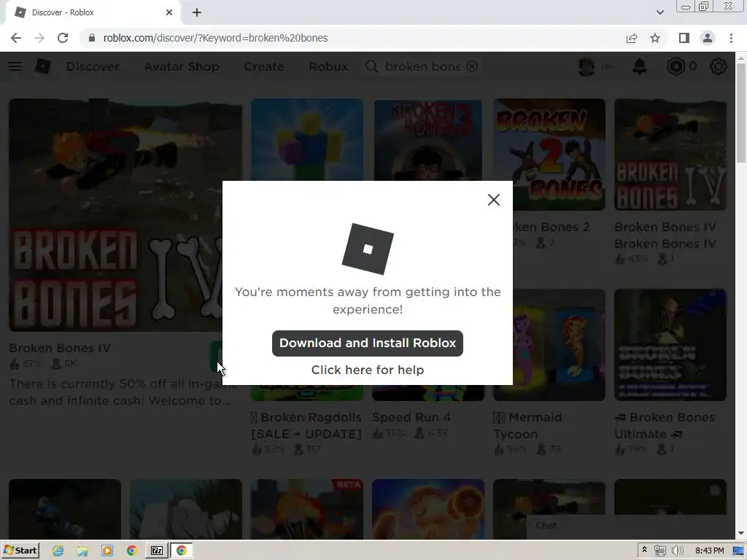Show hidden tray icons arrow
The width and height of the screenshot is (747, 560).
pyautogui.click(x=644, y=550)
